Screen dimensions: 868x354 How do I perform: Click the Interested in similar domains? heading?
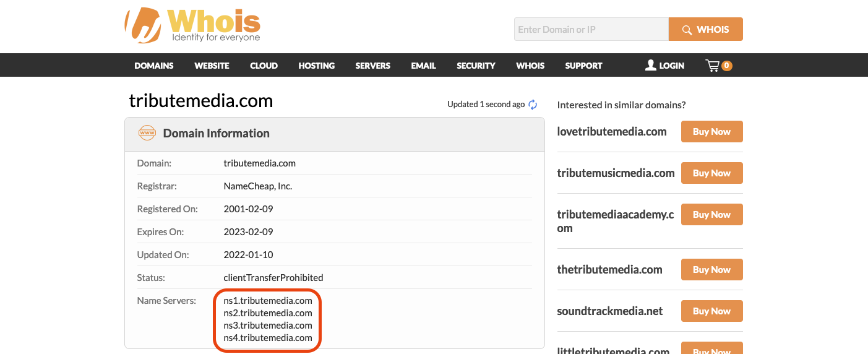click(x=621, y=105)
